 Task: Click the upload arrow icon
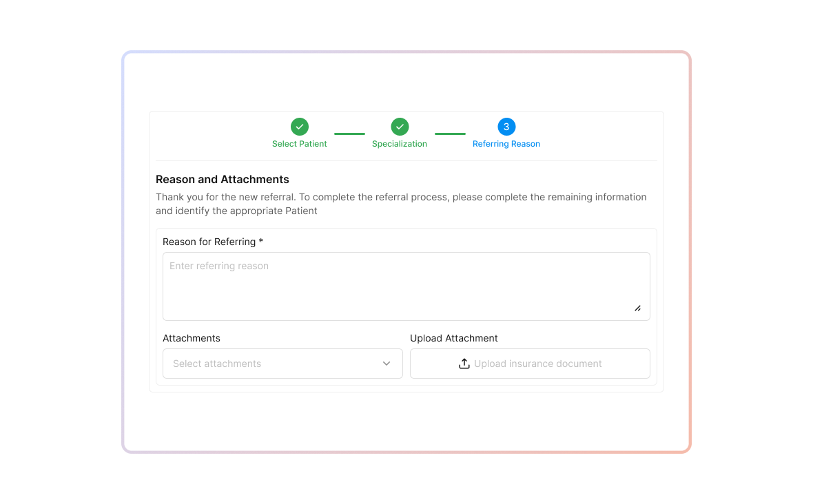pyautogui.click(x=464, y=364)
